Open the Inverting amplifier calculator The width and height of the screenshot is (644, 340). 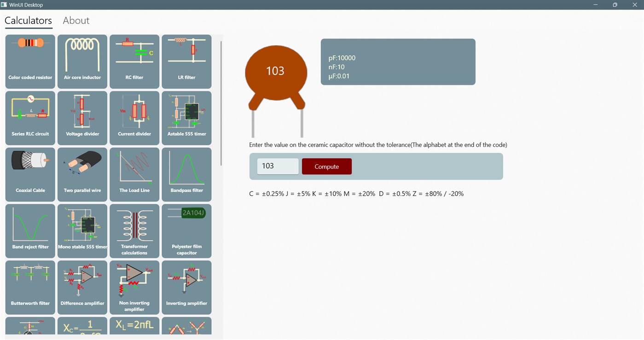point(186,287)
